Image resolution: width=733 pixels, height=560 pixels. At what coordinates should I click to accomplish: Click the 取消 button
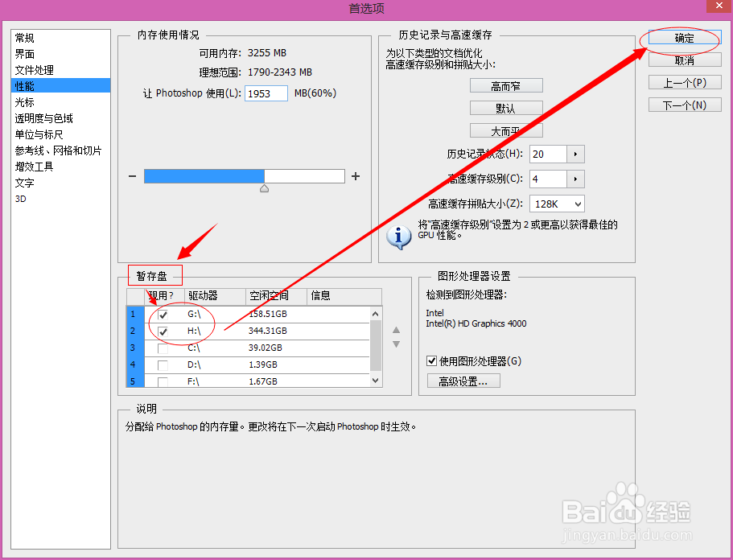pyautogui.click(x=683, y=59)
